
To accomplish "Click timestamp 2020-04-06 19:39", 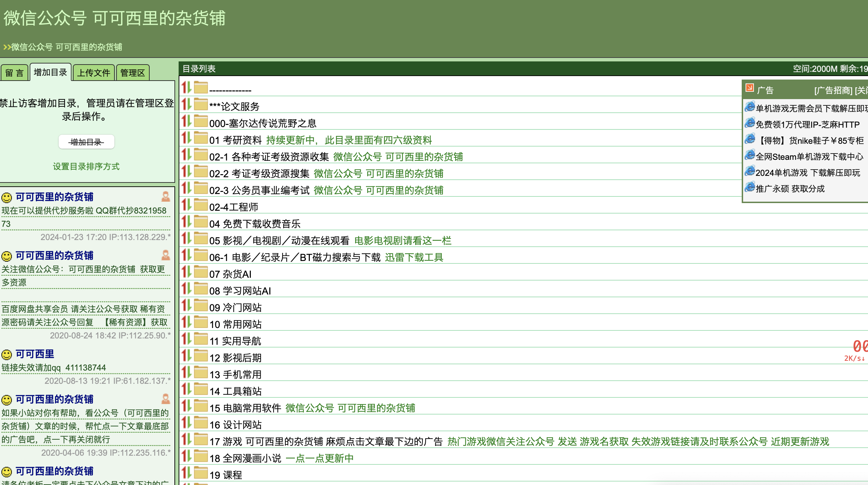I will pyautogui.click(x=74, y=453).
